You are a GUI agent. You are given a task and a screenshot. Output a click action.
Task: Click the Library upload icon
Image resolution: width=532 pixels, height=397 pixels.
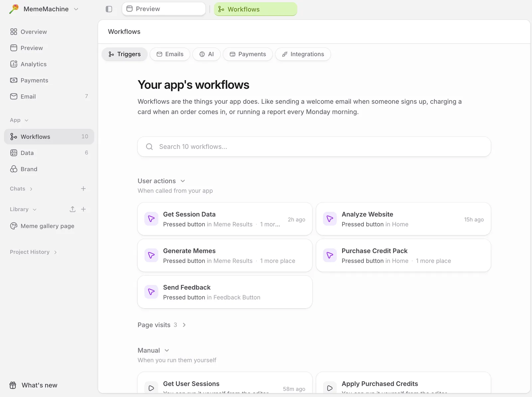click(x=72, y=209)
